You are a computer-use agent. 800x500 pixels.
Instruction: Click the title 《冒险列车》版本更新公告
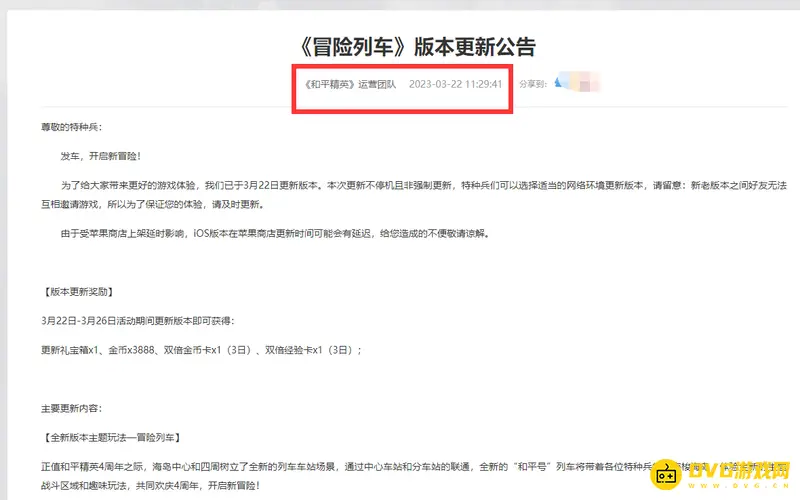416,47
